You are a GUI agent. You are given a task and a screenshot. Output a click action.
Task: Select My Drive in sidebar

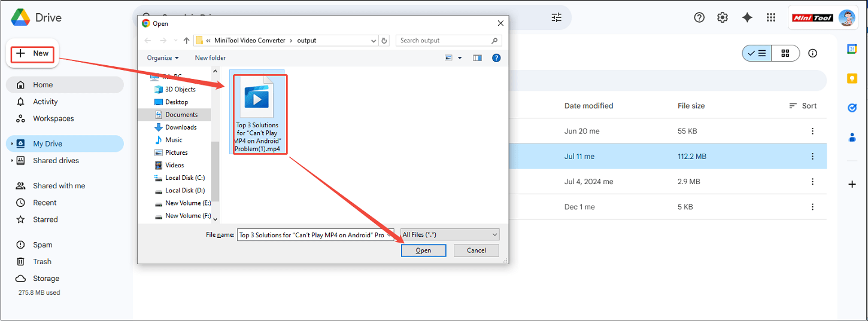tap(65, 143)
